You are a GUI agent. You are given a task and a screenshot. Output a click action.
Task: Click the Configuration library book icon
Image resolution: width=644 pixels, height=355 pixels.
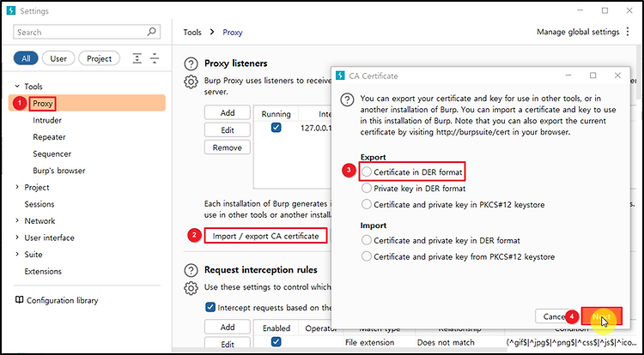point(19,300)
